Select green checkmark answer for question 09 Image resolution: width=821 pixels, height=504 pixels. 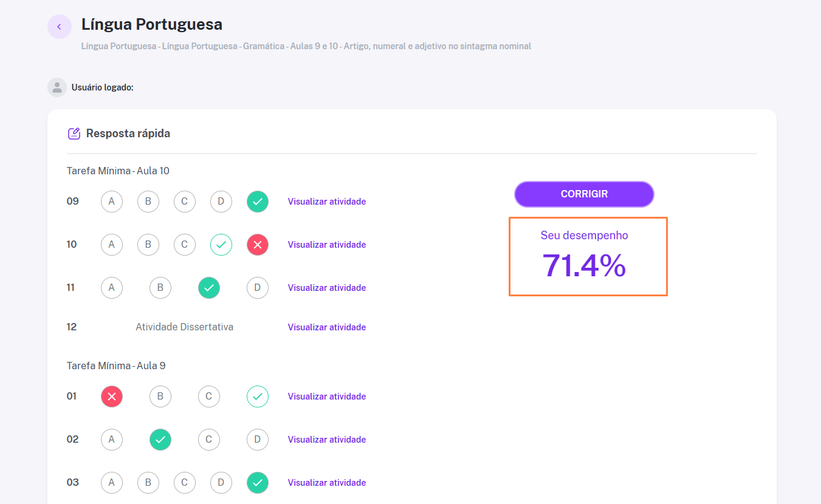(x=258, y=202)
